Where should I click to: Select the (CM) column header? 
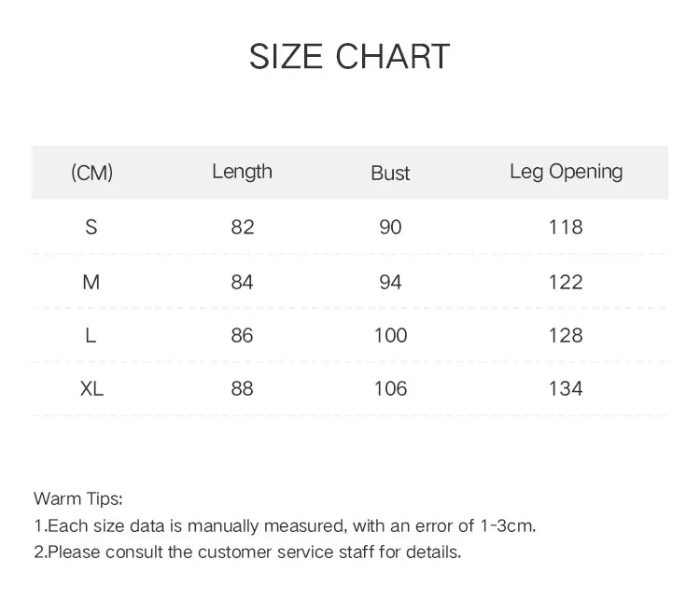[x=92, y=173]
